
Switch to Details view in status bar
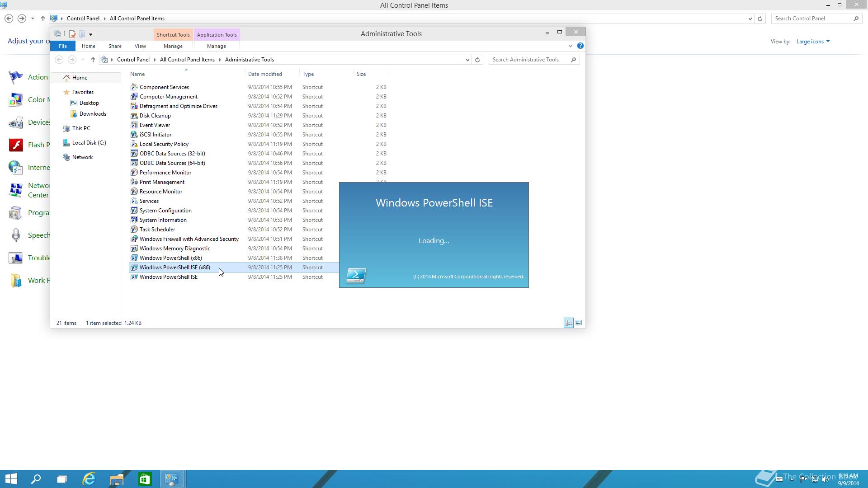[569, 323]
